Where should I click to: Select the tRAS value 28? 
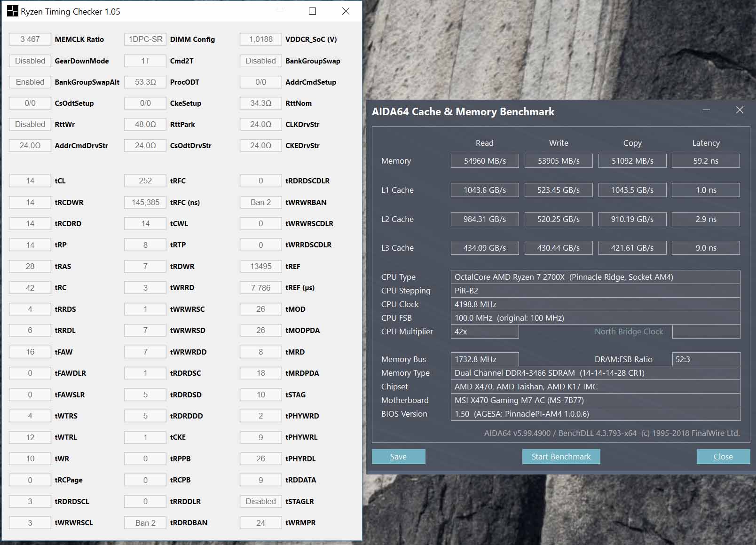coord(30,266)
